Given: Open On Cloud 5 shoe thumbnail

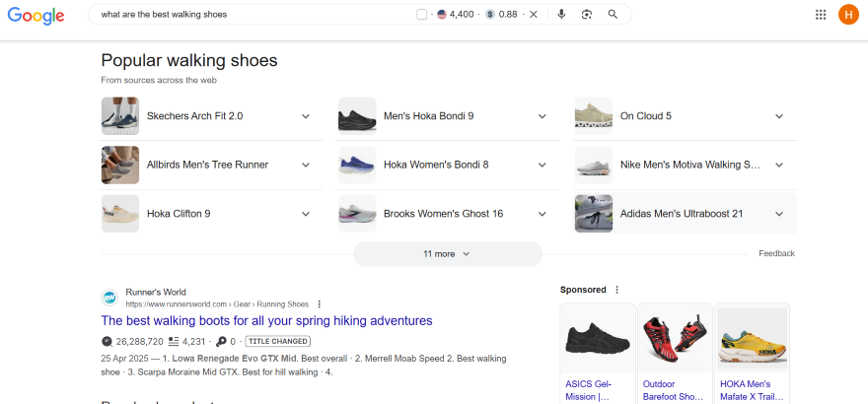Looking at the screenshot, I should [594, 116].
